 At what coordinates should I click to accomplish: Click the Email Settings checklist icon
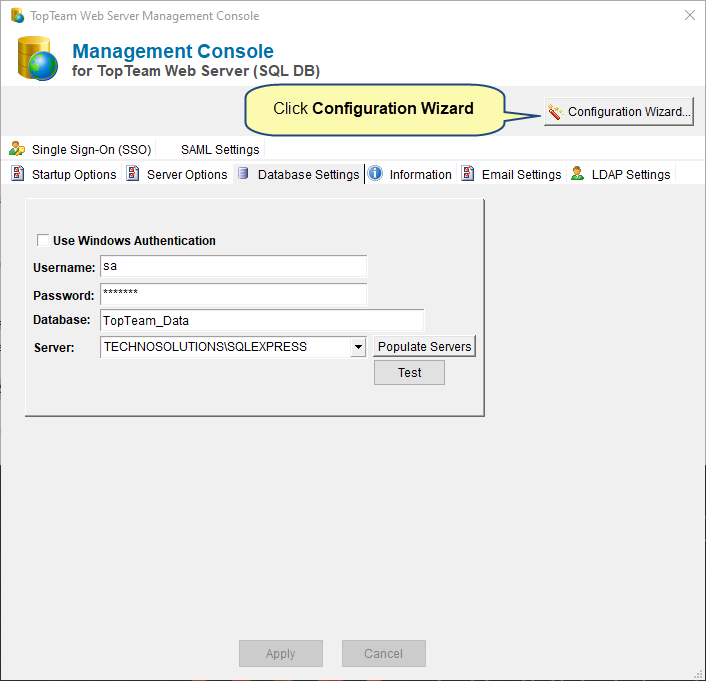(x=468, y=173)
